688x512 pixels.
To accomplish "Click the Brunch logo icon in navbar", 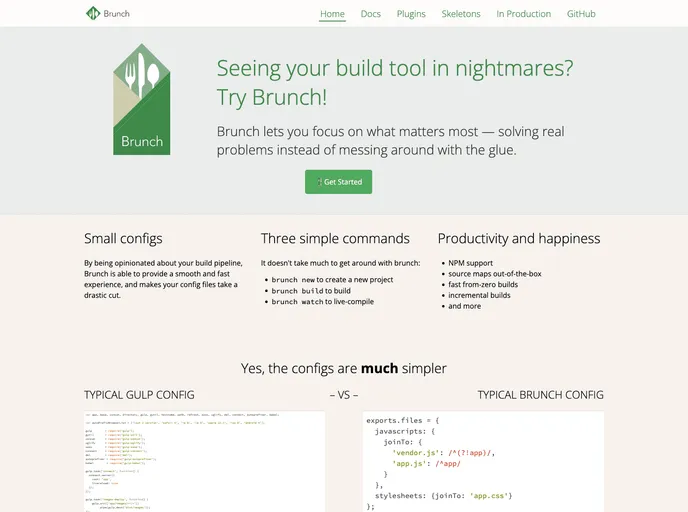I will pyautogui.click(x=93, y=14).
